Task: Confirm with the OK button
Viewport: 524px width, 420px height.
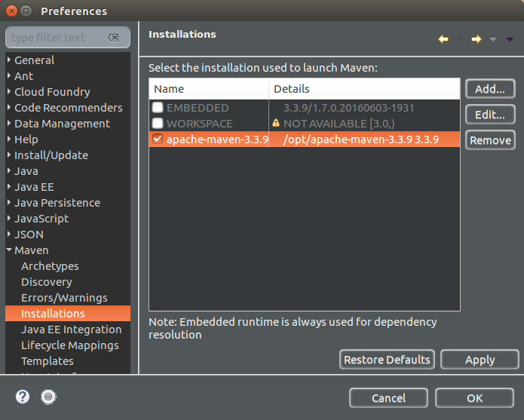Action: click(x=474, y=398)
